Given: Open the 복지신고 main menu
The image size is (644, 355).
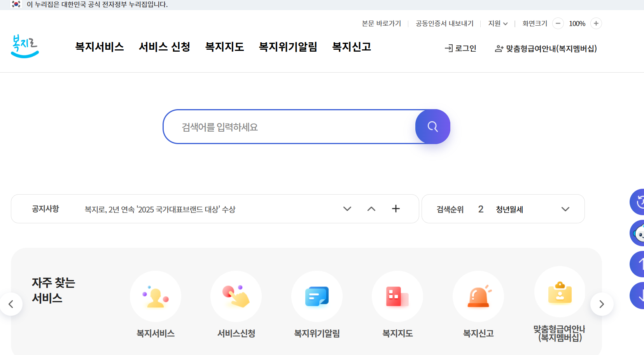Looking at the screenshot, I should (x=352, y=47).
